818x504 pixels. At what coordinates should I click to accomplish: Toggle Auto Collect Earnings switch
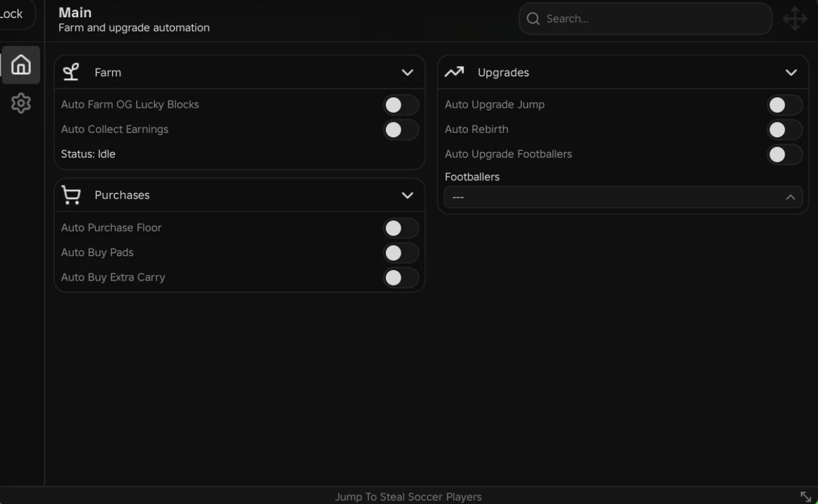tap(401, 130)
